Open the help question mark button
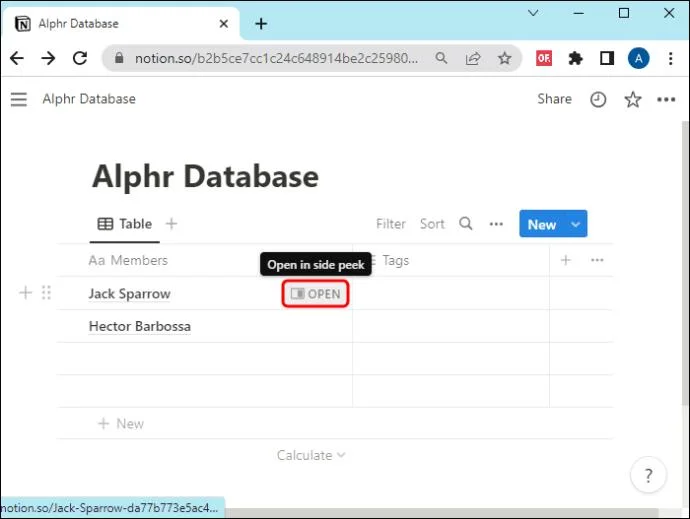Viewport: 690px width, 519px height. click(x=648, y=475)
